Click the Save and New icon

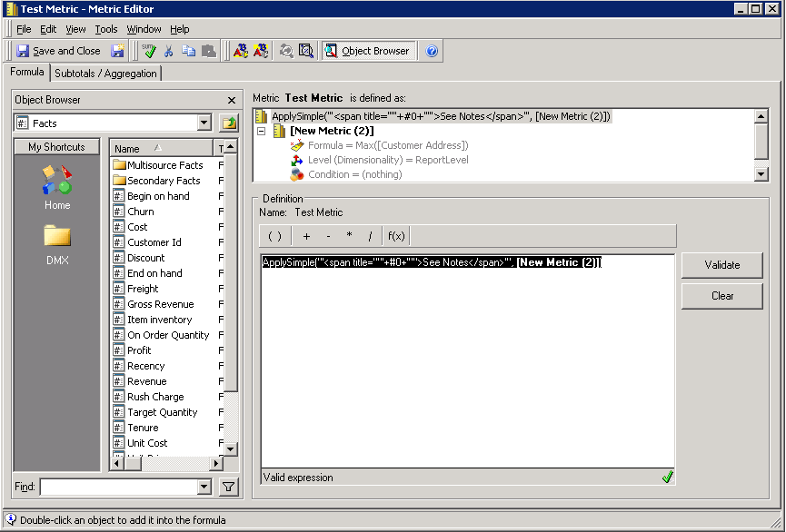tap(118, 51)
